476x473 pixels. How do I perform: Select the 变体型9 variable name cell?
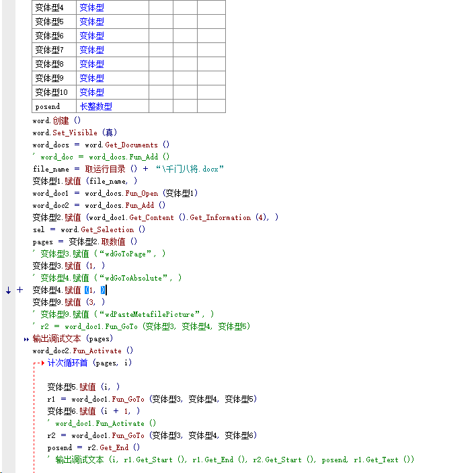[x=54, y=78]
